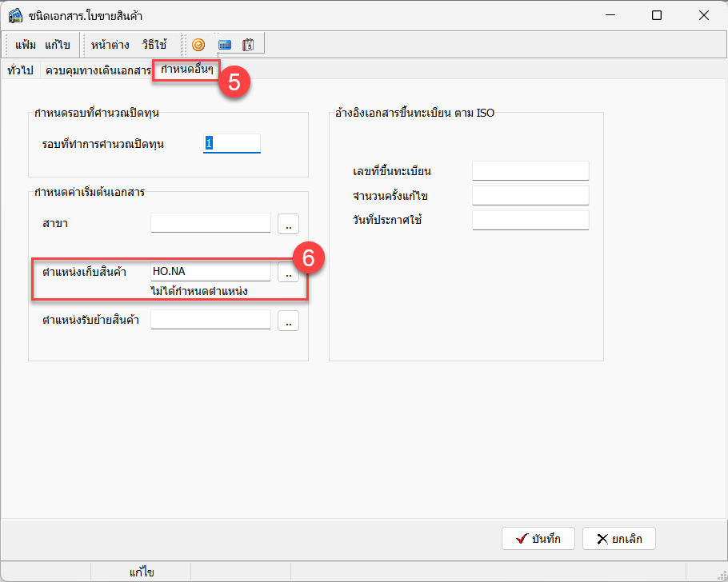728x582 pixels.
Task: Open the แฟ้ม menu
Action: [26, 45]
